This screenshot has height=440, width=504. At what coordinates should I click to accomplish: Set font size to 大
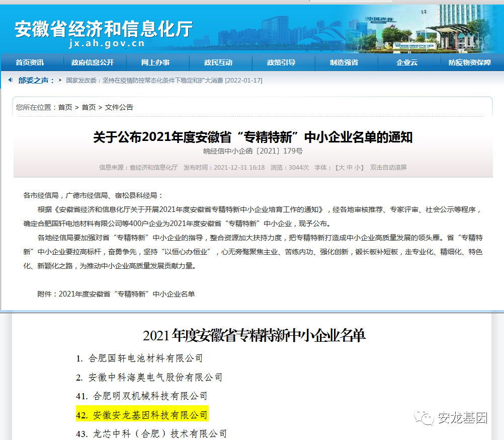click(342, 168)
